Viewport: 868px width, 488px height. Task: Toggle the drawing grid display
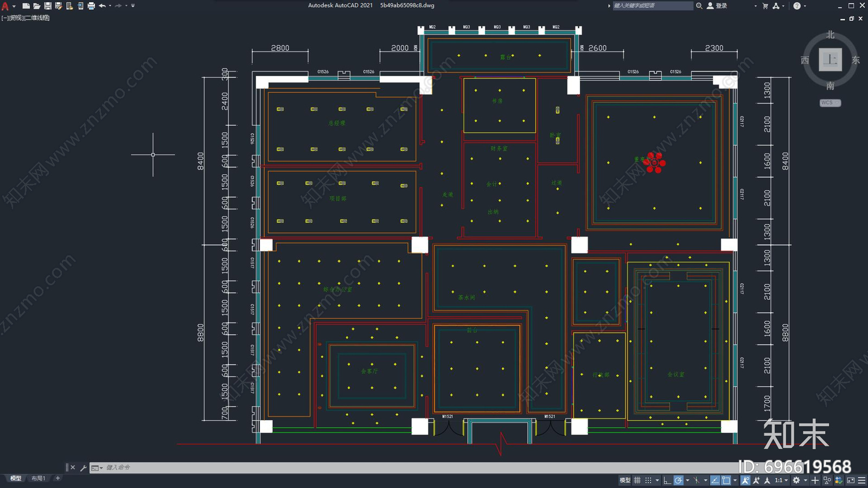point(637,480)
